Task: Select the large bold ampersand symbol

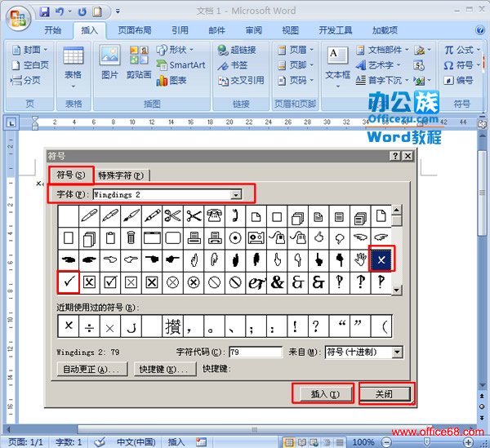Action: point(277,282)
